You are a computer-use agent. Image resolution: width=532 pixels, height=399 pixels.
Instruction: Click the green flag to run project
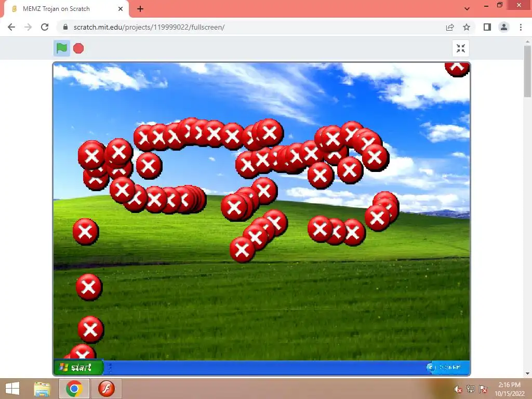click(x=62, y=48)
